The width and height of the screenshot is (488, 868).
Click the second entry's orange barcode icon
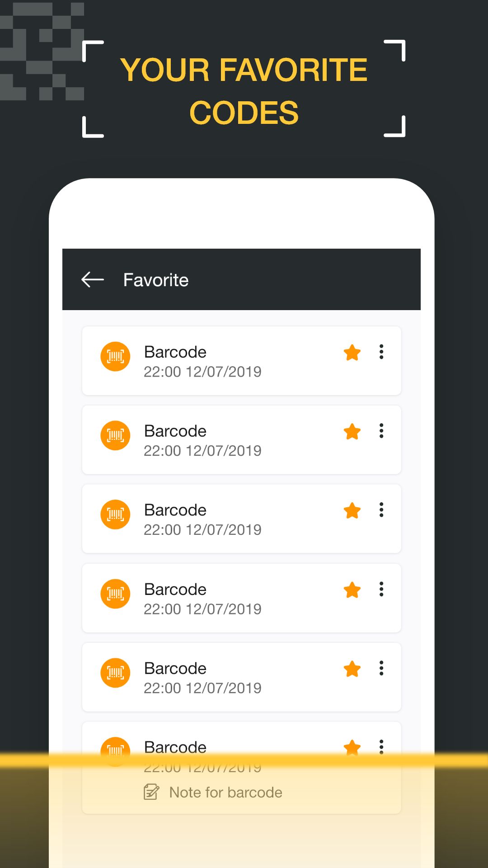[x=115, y=435]
